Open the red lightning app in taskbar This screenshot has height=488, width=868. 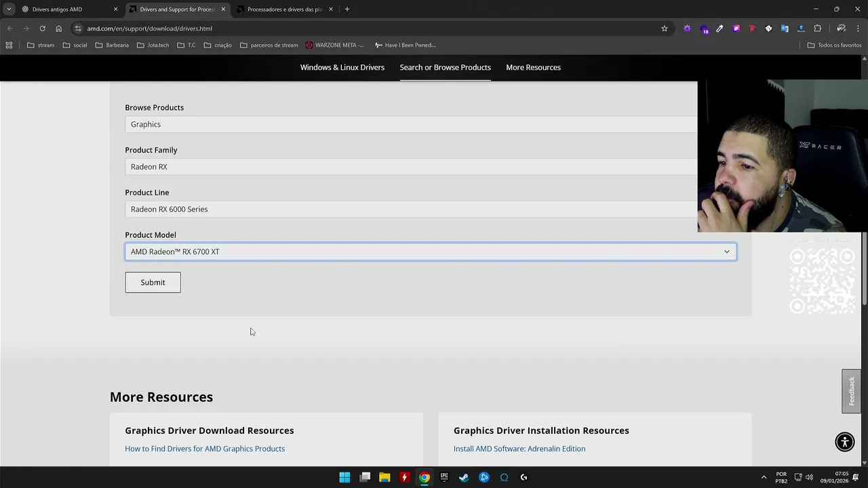tap(404, 477)
